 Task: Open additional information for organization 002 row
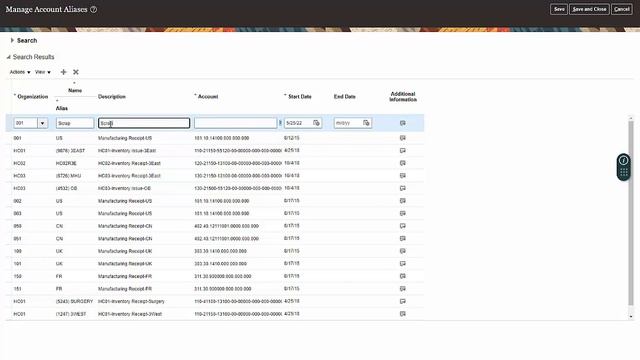coord(403,201)
